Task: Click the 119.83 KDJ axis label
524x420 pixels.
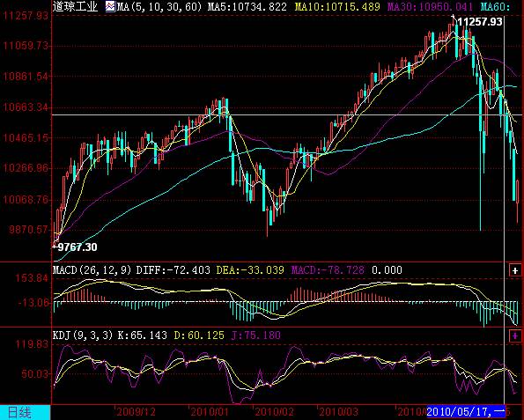Action: pyautogui.click(x=32, y=343)
